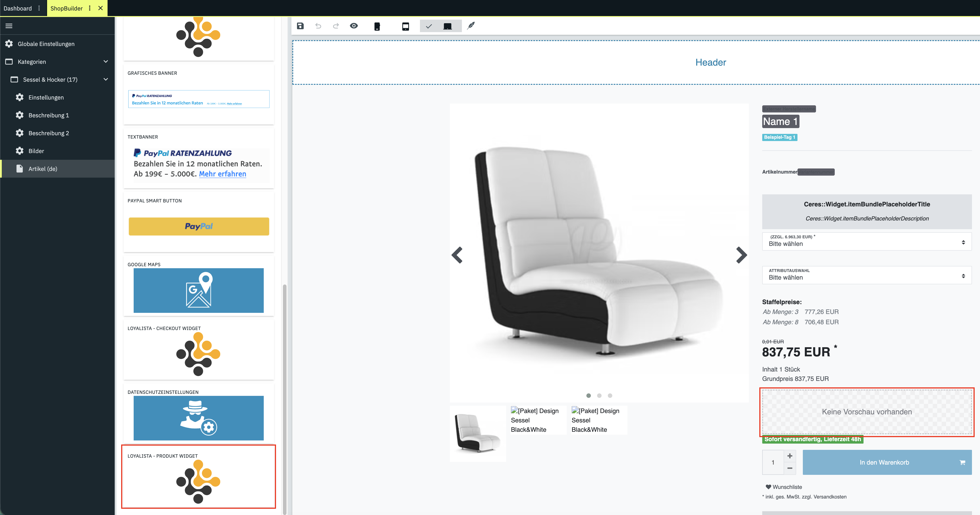Collapse the Kategorien section
This screenshot has height=515, width=980.
click(x=106, y=62)
